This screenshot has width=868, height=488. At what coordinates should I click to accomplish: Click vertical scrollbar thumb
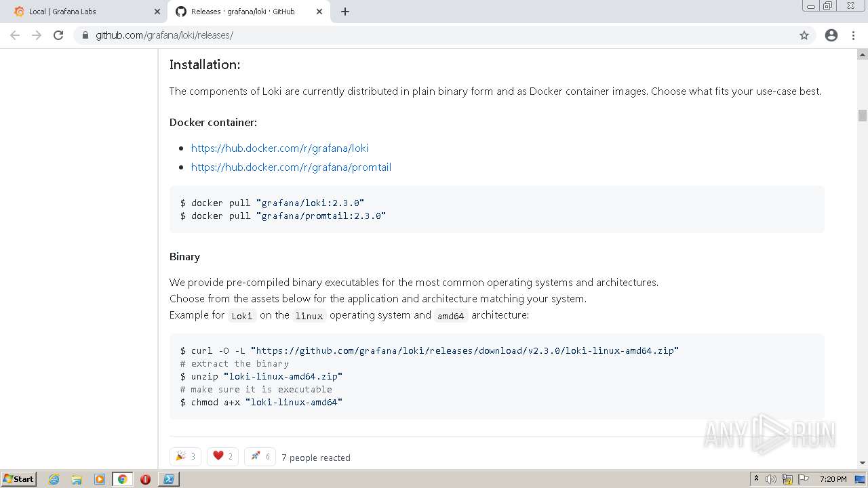[x=863, y=115]
